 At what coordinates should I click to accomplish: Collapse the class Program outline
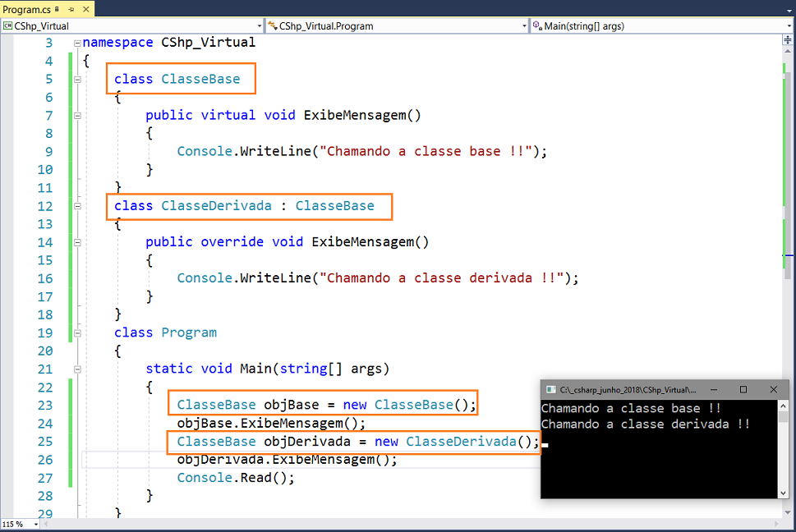pos(77,333)
